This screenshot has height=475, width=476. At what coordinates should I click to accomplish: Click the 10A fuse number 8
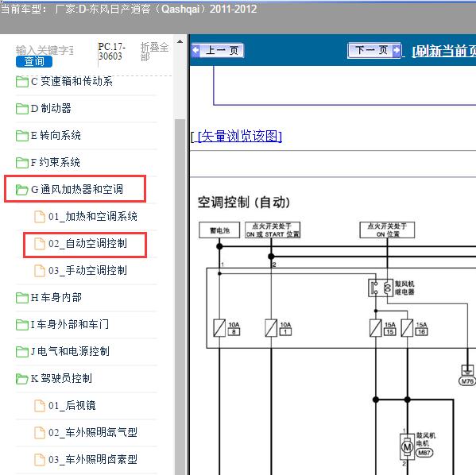pos(219,328)
